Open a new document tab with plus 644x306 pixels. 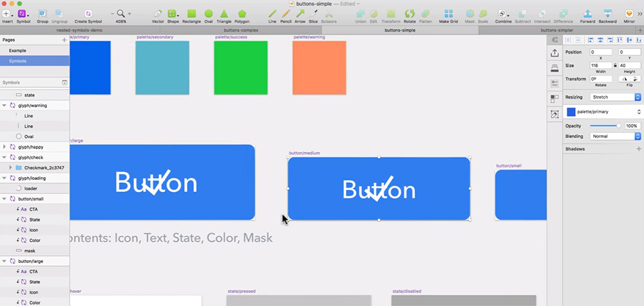[x=640, y=30]
